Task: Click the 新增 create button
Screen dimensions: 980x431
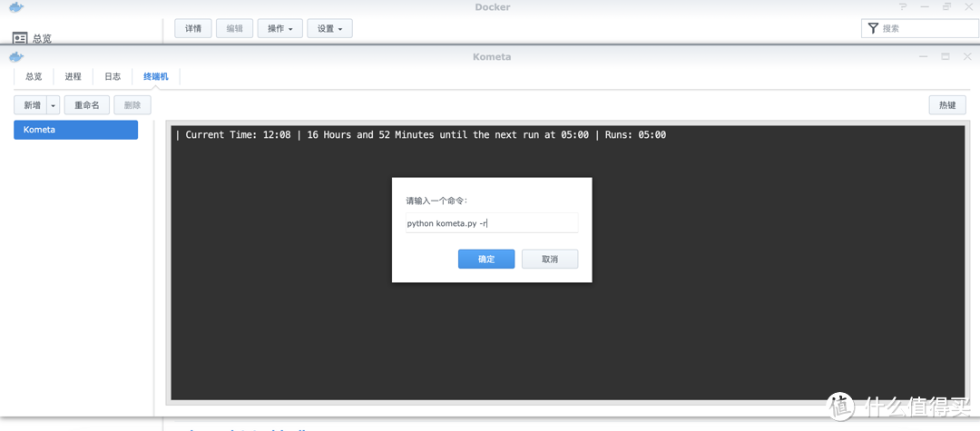Action: tap(31, 105)
